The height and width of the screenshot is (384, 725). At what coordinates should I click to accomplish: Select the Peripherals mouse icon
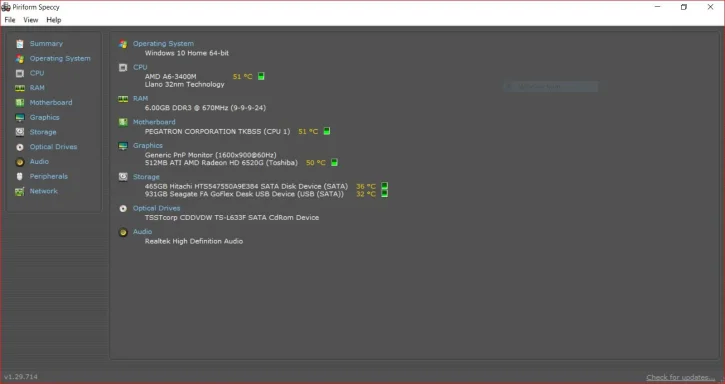click(x=19, y=176)
